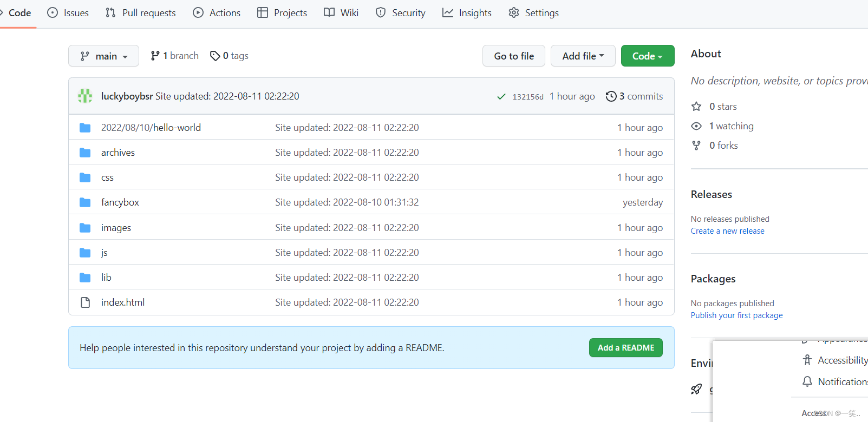This screenshot has width=868, height=422.
Task: Expand the main branch dropdown
Action: [103, 56]
